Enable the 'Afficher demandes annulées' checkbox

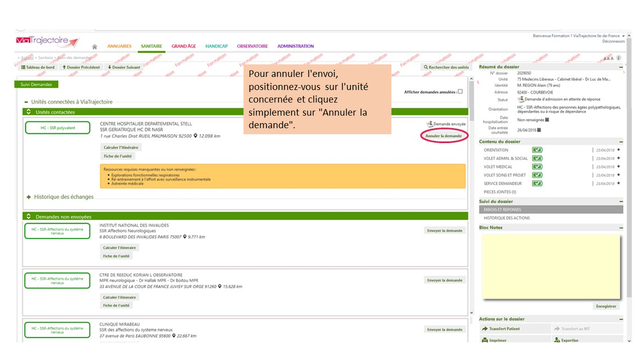460,92
